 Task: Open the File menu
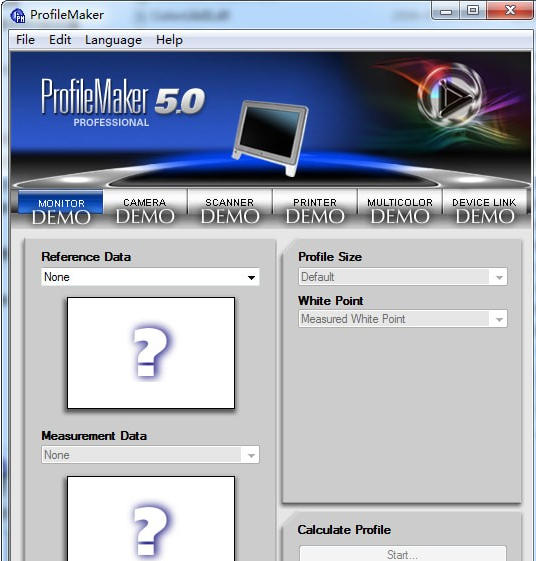click(x=25, y=40)
